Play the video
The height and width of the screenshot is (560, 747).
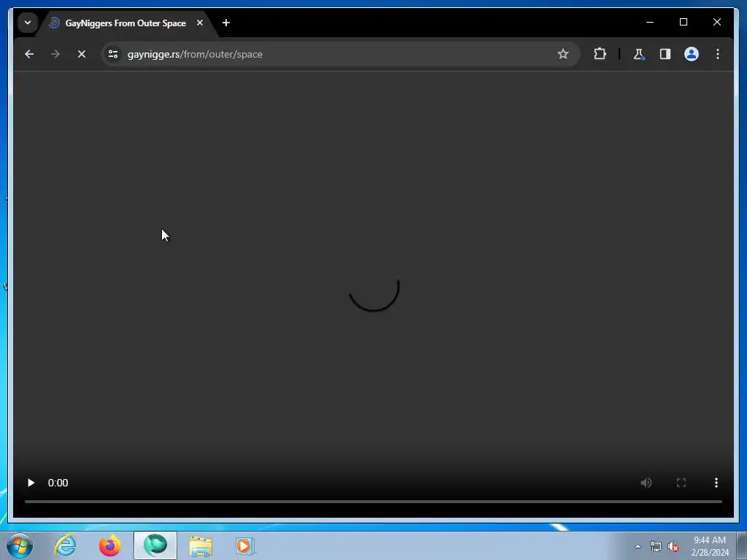click(x=31, y=483)
